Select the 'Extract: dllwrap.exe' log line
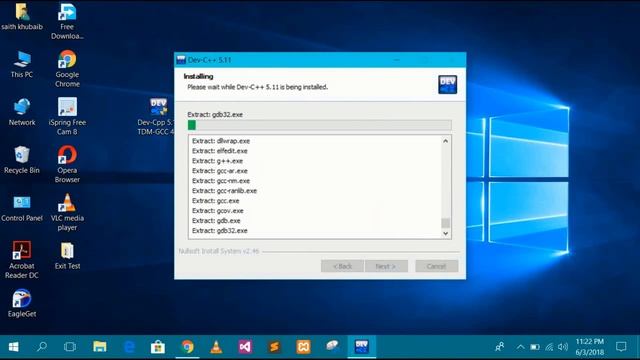Screen dimensions: 640x360 221,141
